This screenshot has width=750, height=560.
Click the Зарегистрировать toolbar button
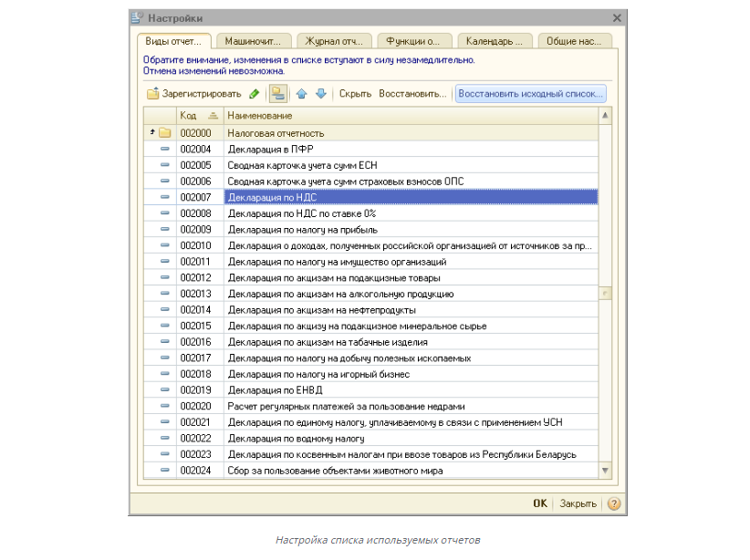pos(193,94)
